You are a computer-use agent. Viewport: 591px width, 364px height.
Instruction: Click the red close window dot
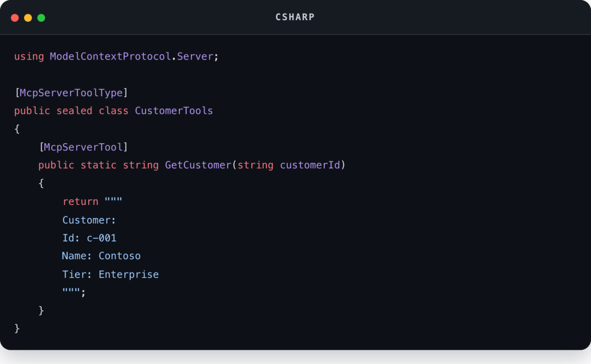click(15, 17)
